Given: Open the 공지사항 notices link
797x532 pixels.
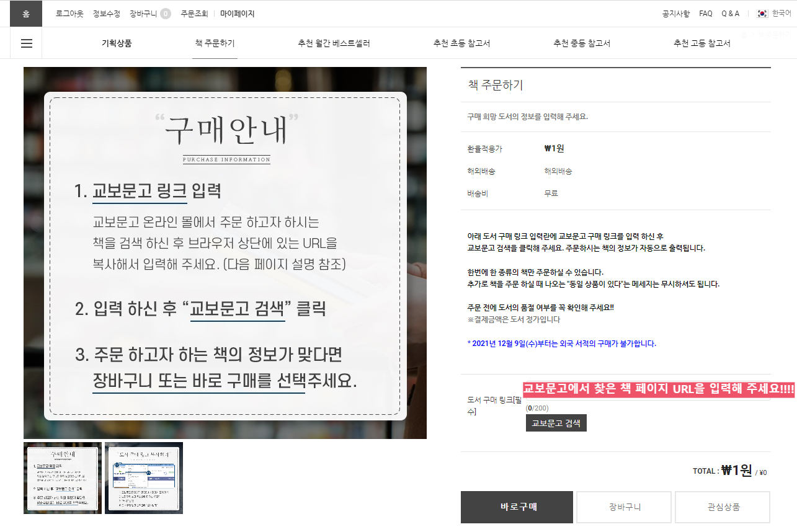Looking at the screenshot, I should coord(676,14).
